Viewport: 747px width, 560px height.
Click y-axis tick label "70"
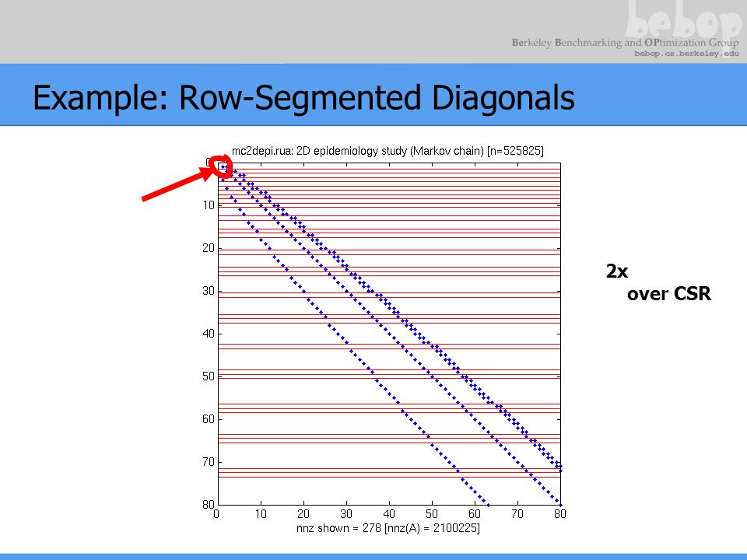click(x=209, y=462)
